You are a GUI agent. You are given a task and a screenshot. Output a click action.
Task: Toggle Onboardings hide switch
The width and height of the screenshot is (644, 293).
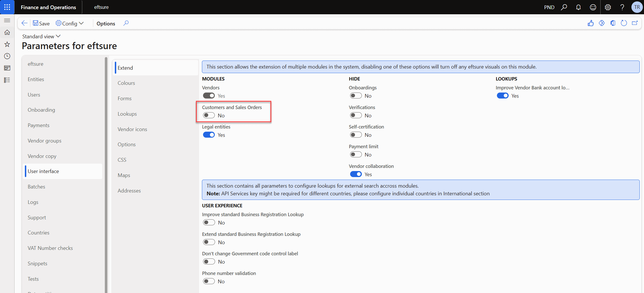coord(356,96)
